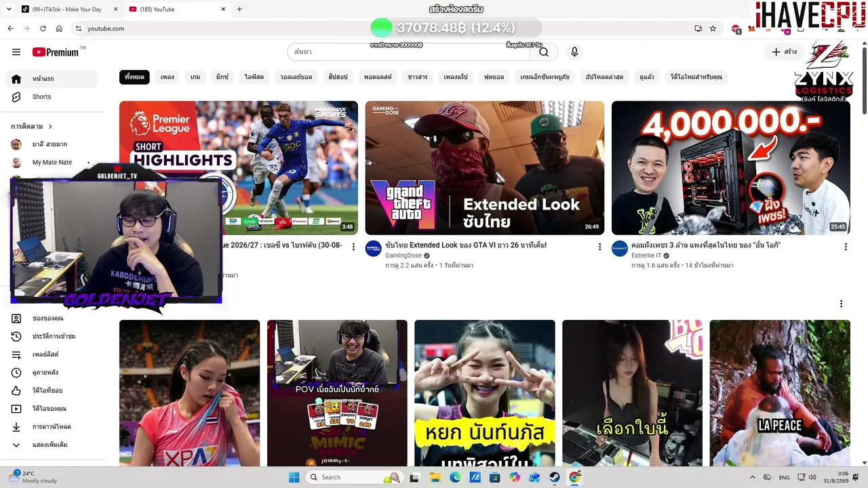The height and width of the screenshot is (488, 868).
Task: Play the GTA VI Extended Look thumbnail
Action: tap(485, 168)
